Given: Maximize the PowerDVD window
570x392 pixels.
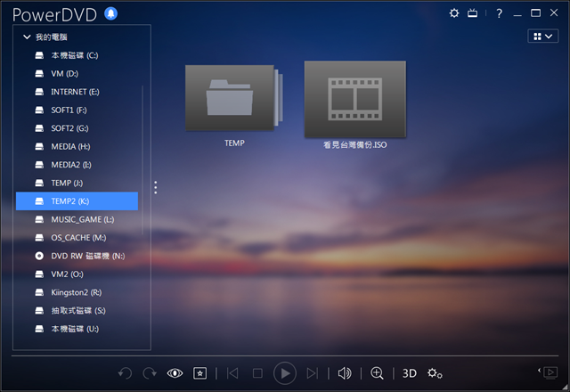Looking at the screenshot, I should (535, 13).
